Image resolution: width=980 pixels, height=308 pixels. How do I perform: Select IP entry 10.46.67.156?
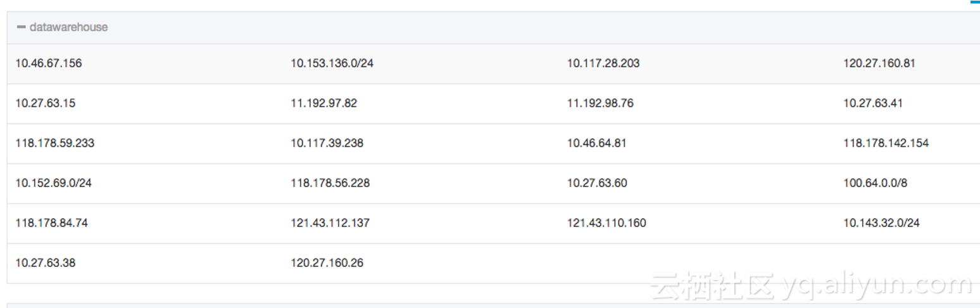coord(49,63)
